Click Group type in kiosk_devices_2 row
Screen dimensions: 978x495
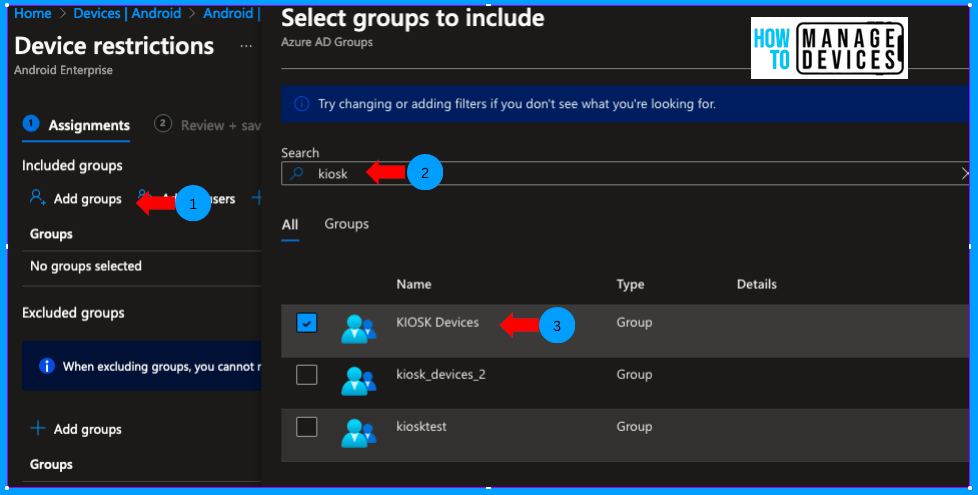point(634,375)
